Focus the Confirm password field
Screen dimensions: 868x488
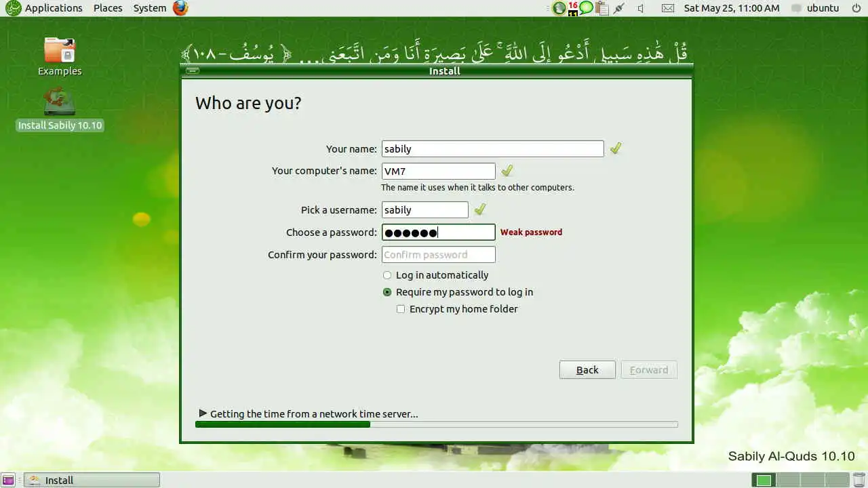[438, 254]
